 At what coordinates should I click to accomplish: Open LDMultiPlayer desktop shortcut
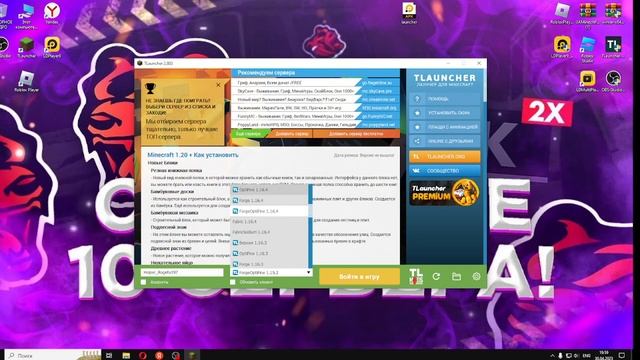pyautogui.click(x=587, y=81)
